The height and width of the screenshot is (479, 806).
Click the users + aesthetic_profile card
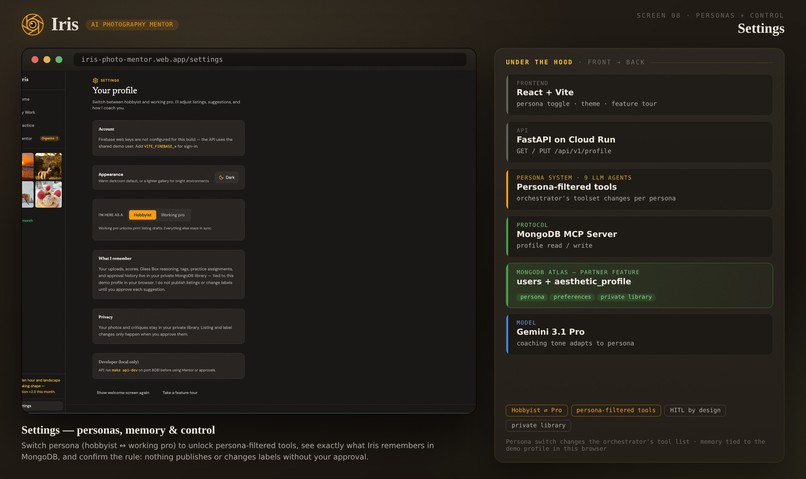(639, 285)
